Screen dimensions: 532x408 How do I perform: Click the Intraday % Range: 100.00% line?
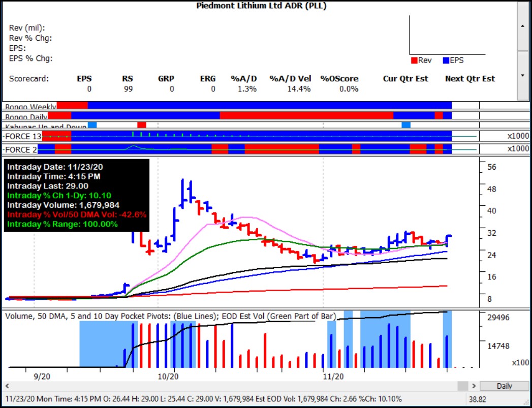(x=62, y=224)
